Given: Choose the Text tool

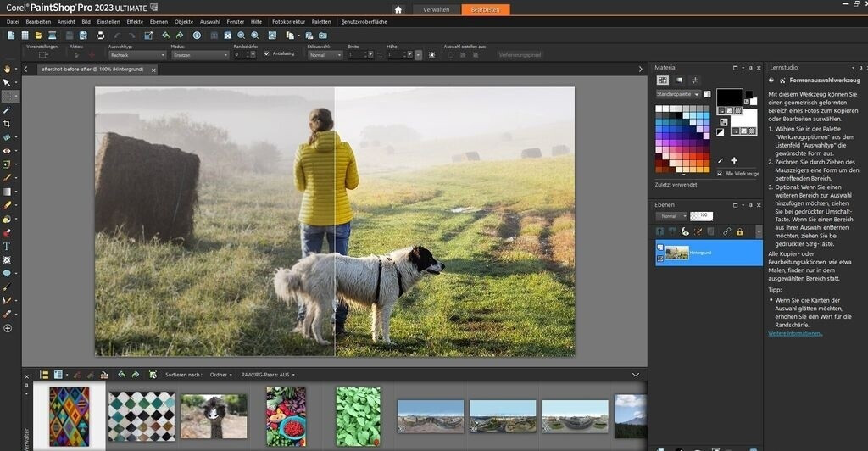Looking at the screenshot, I should tap(7, 247).
